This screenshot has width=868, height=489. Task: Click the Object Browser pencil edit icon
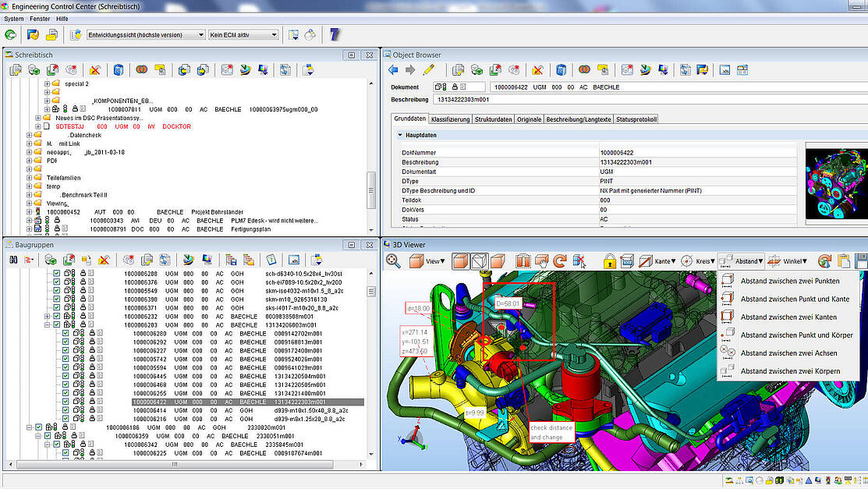428,69
